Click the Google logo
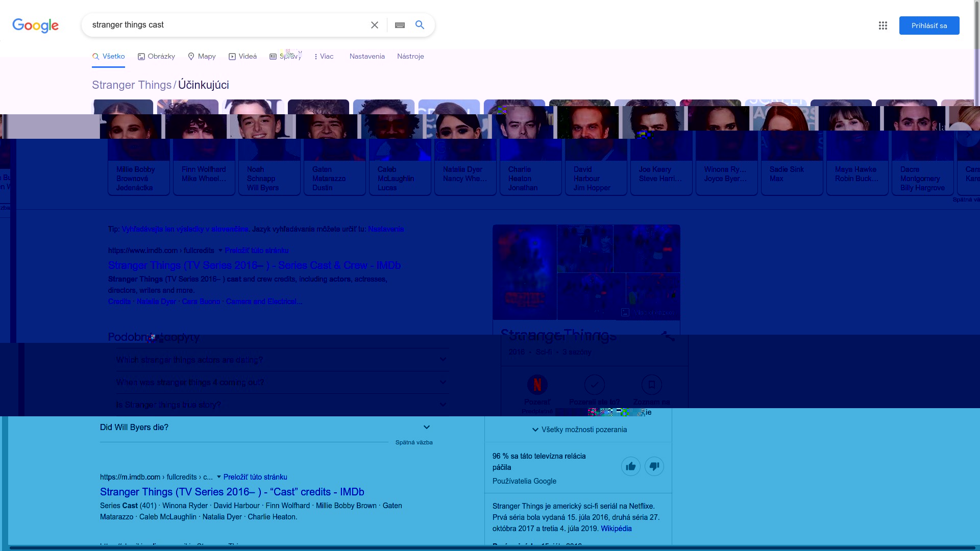 pyautogui.click(x=35, y=26)
